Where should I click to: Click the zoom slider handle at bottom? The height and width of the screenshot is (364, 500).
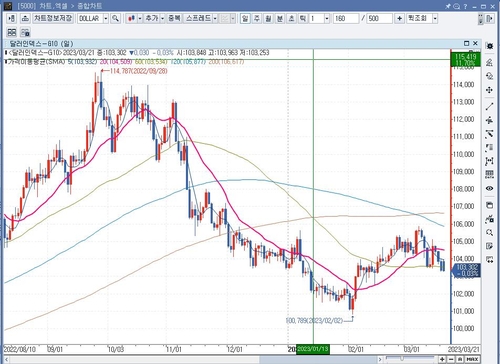click(x=402, y=359)
